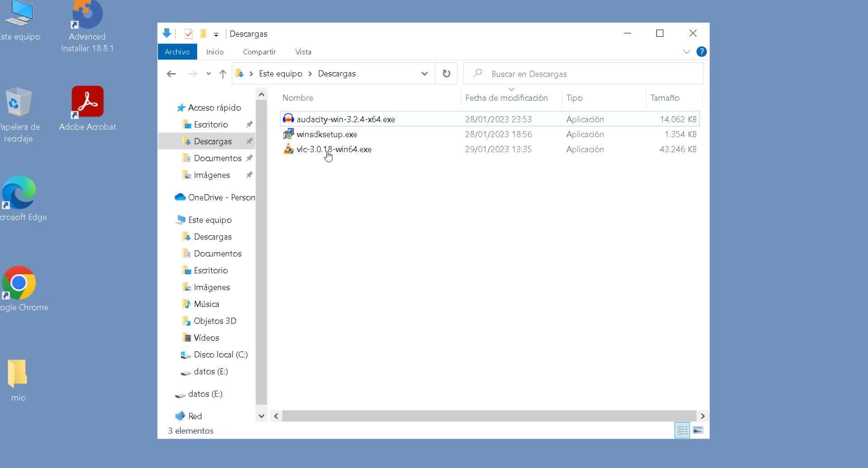This screenshot has height=468, width=868.
Task: Open the Objetos 3D folder
Action: (209, 321)
